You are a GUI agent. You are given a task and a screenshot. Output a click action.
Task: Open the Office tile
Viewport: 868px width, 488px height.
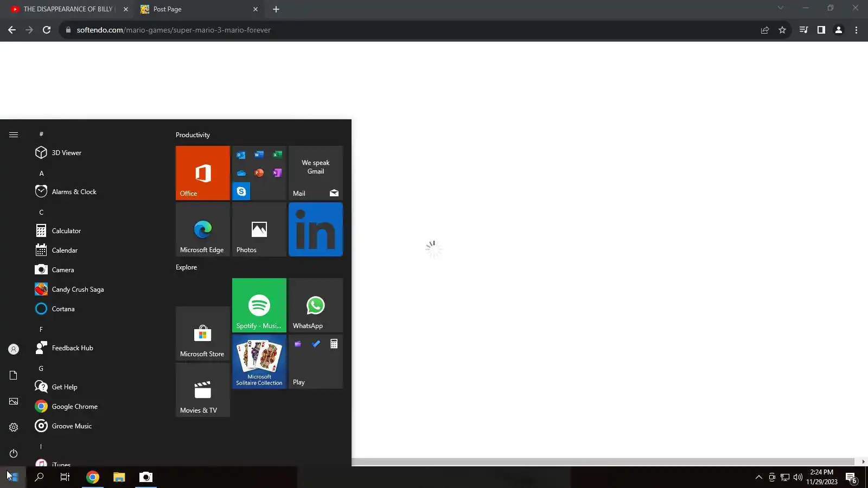203,173
